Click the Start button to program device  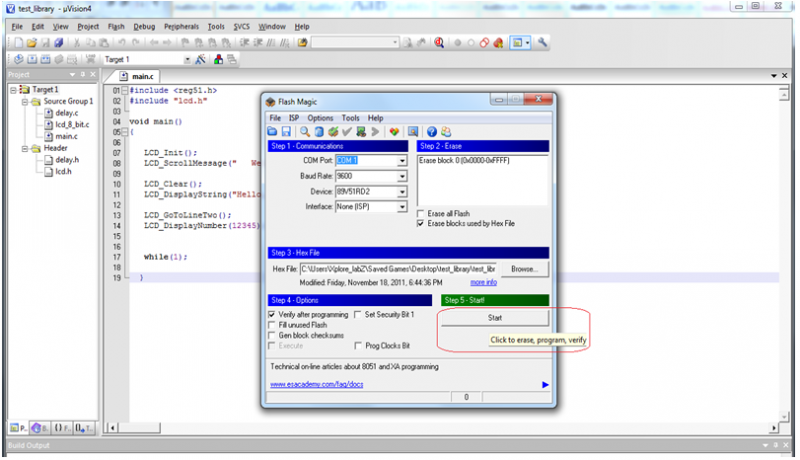point(495,318)
